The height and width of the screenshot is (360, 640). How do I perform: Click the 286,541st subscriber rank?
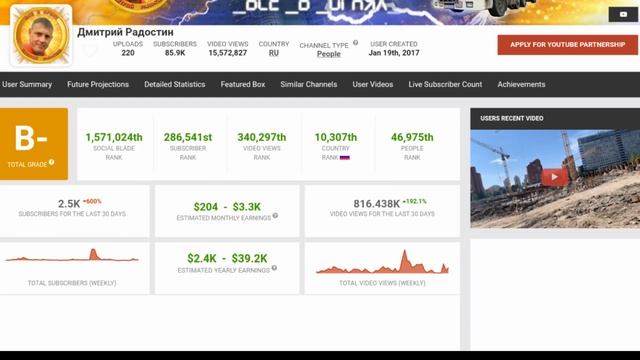pyautogui.click(x=188, y=137)
